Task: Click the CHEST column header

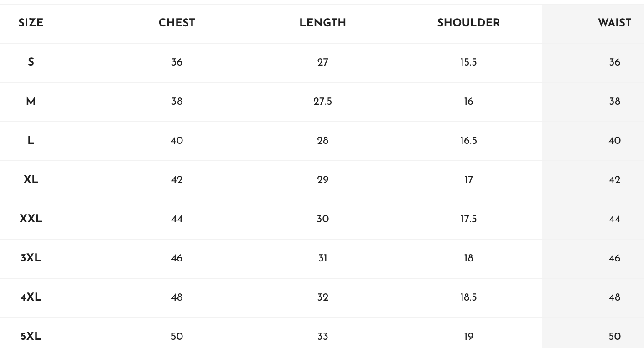Action: (177, 23)
